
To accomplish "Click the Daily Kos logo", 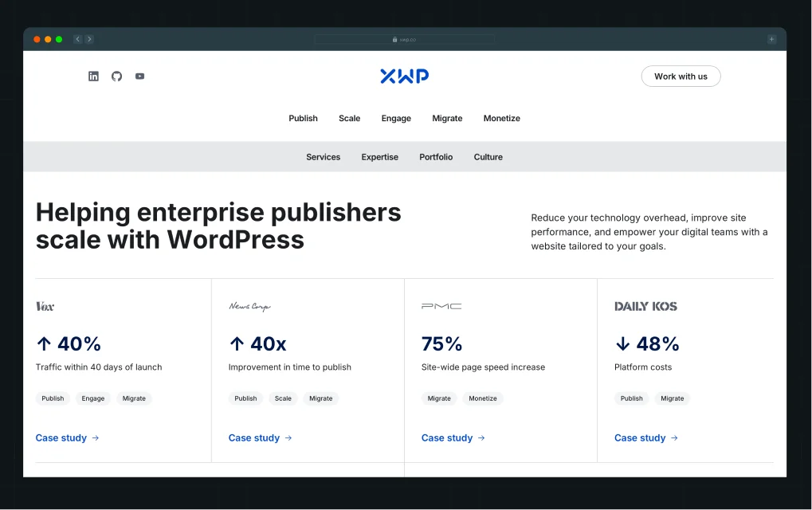I will [x=645, y=306].
